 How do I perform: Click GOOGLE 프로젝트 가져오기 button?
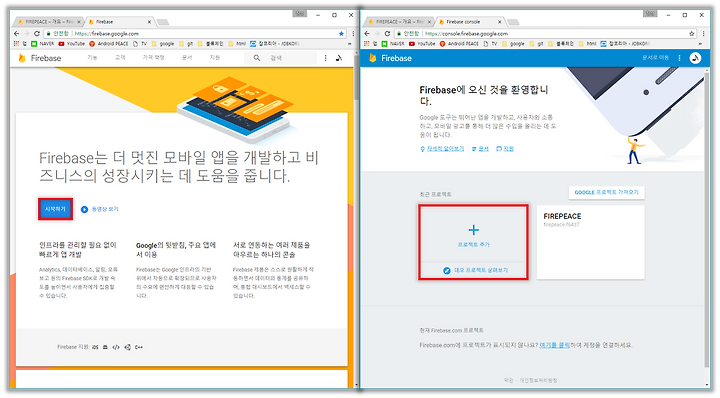[607, 192]
